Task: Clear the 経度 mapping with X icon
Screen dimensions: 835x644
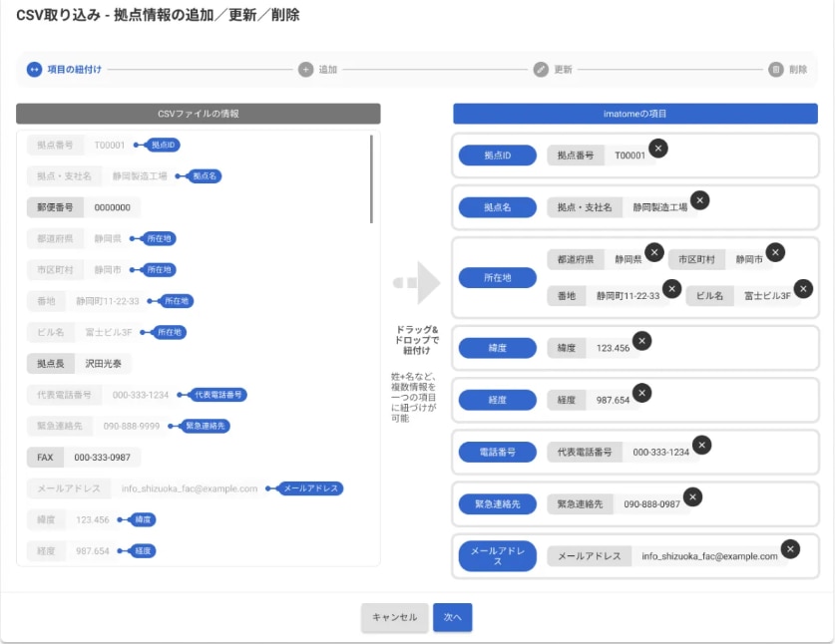Action: click(641, 393)
